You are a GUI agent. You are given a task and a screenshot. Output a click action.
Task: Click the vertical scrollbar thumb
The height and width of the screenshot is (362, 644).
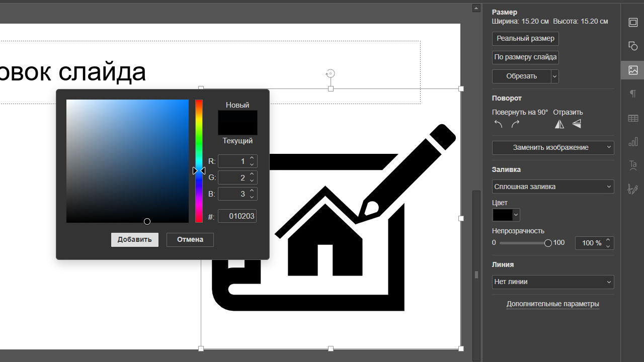coord(476,274)
